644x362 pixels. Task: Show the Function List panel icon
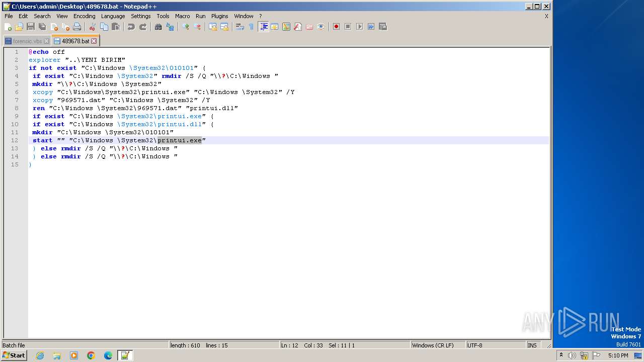pyautogui.click(x=298, y=27)
